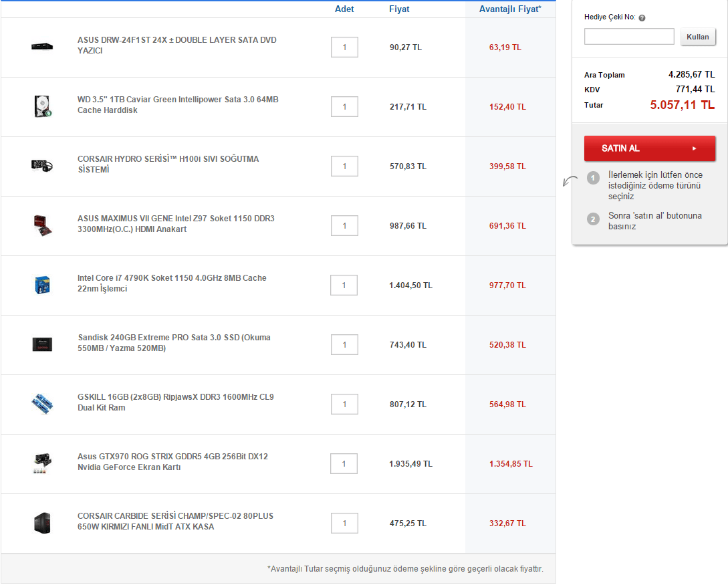Click the 743,40 TL price
The image size is (728, 585).
click(408, 344)
